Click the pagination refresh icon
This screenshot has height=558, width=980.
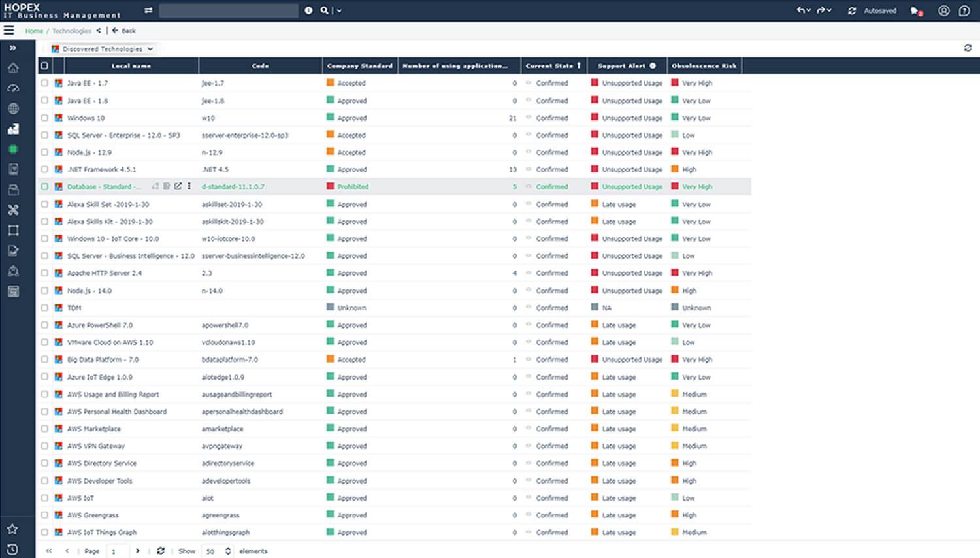161,551
